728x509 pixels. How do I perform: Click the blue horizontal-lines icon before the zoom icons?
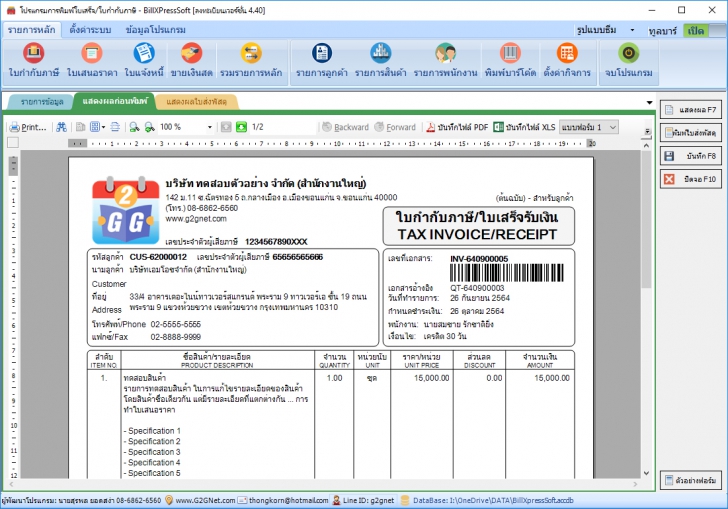[x=115, y=127]
